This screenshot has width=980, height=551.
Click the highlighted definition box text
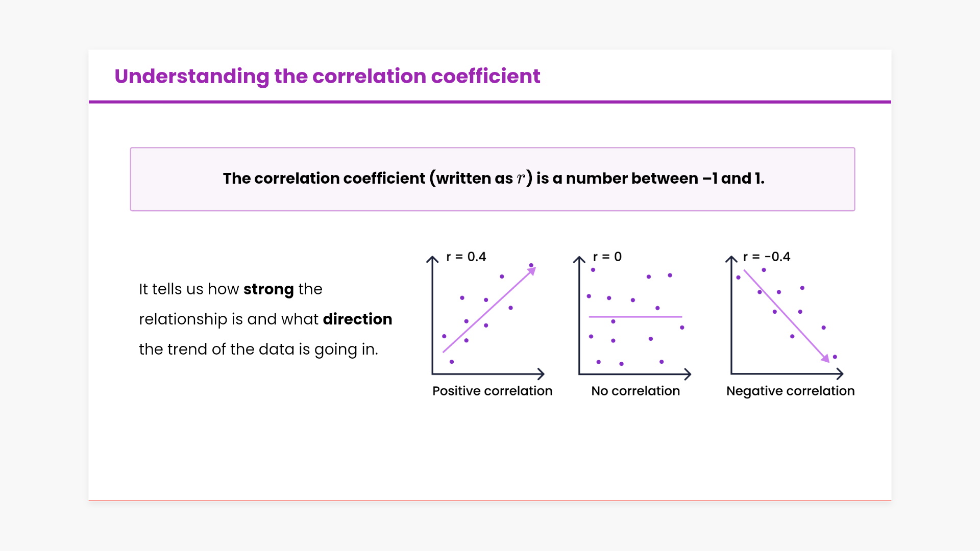[493, 179]
